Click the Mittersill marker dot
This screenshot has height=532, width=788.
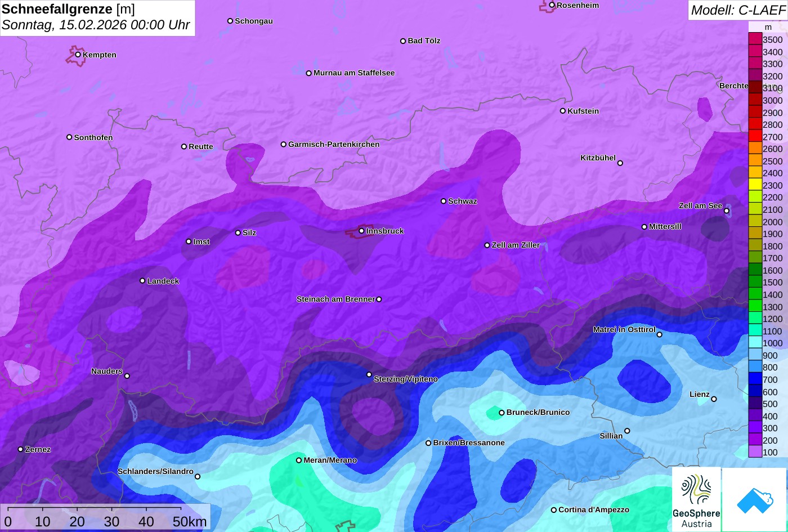(644, 227)
